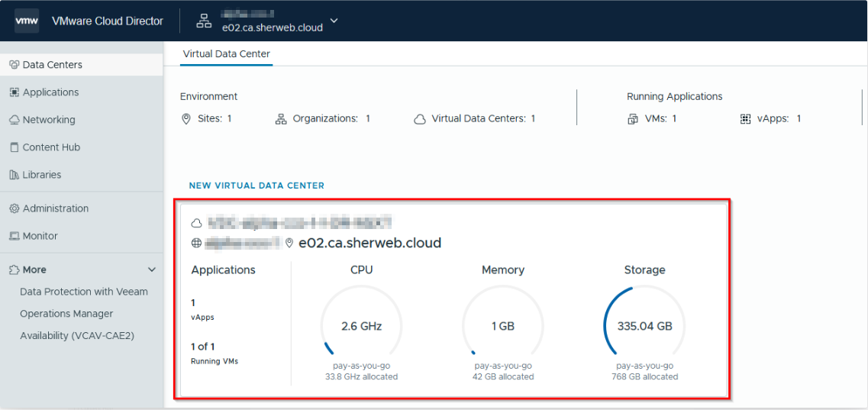Viewport: 868px width, 410px height.
Task: Click the More puzzle-piece icon
Action: [x=15, y=270]
